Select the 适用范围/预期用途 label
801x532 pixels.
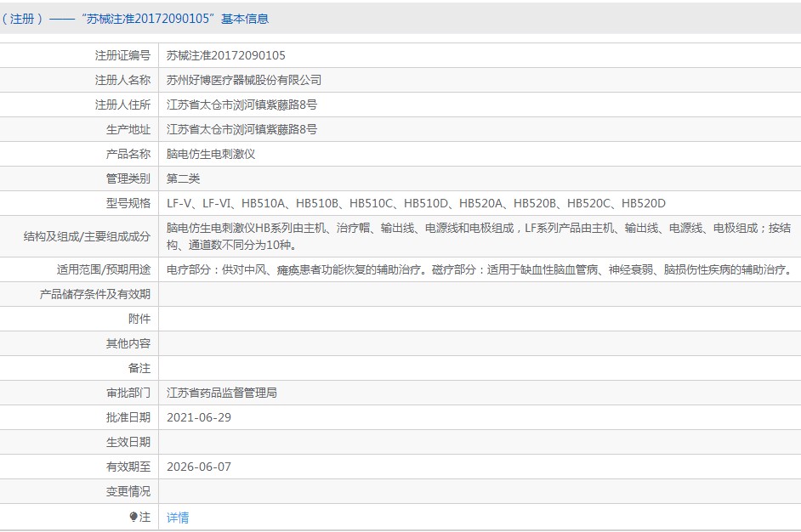pyautogui.click(x=104, y=269)
